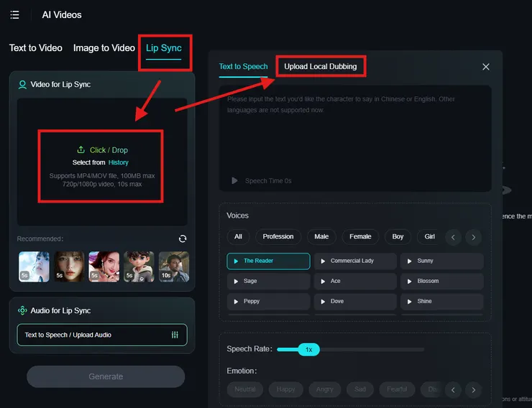This screenshot has width=532, height=408.
Task: Click the Speech Rate slider track's right end
Action: click(x=422, y=349)
